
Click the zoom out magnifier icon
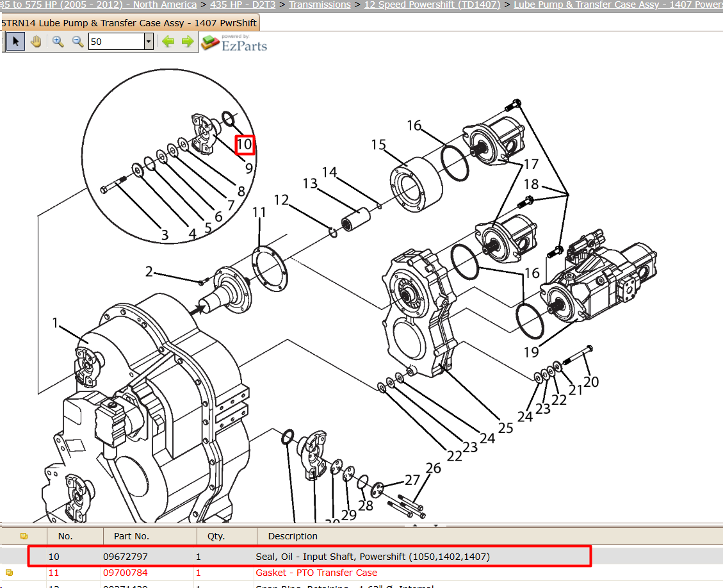(x=77, y=42)
